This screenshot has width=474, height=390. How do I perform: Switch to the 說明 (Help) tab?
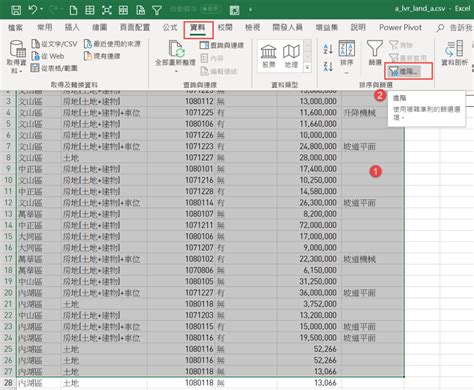[x=358, y=27]
